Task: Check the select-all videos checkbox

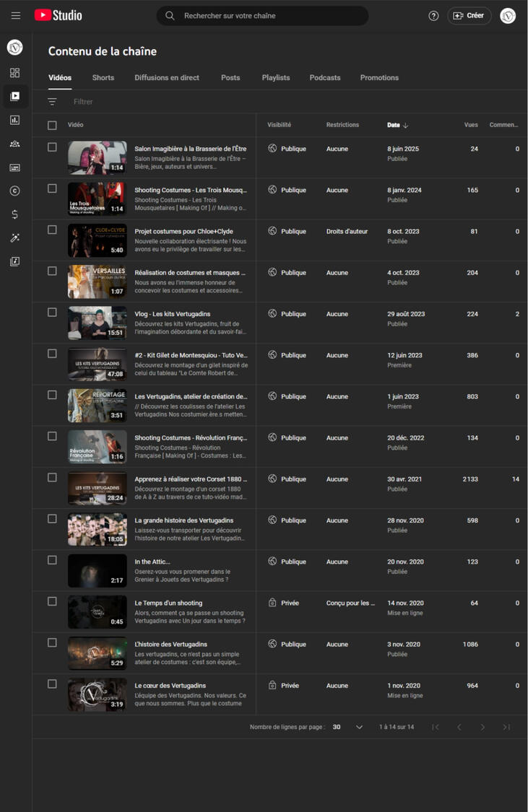Action: pyautogui.click(x=52, y=126)
